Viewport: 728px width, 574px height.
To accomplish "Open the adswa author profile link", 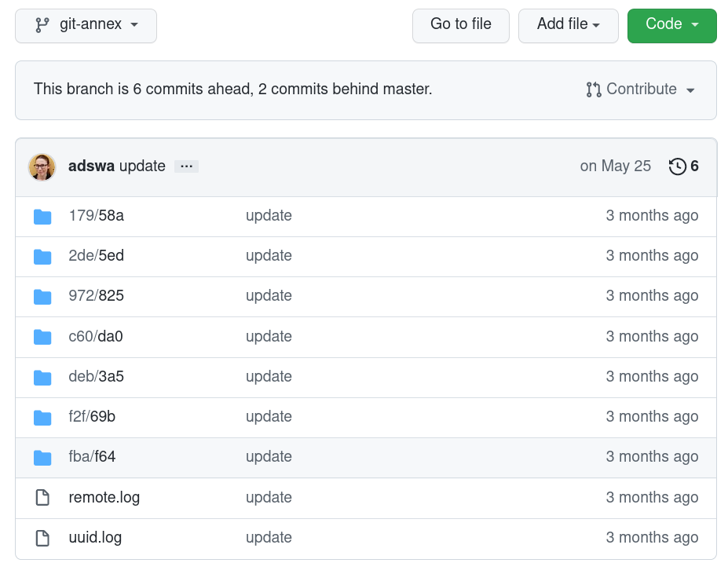I will pyautogui.click(x=91, y=166).
